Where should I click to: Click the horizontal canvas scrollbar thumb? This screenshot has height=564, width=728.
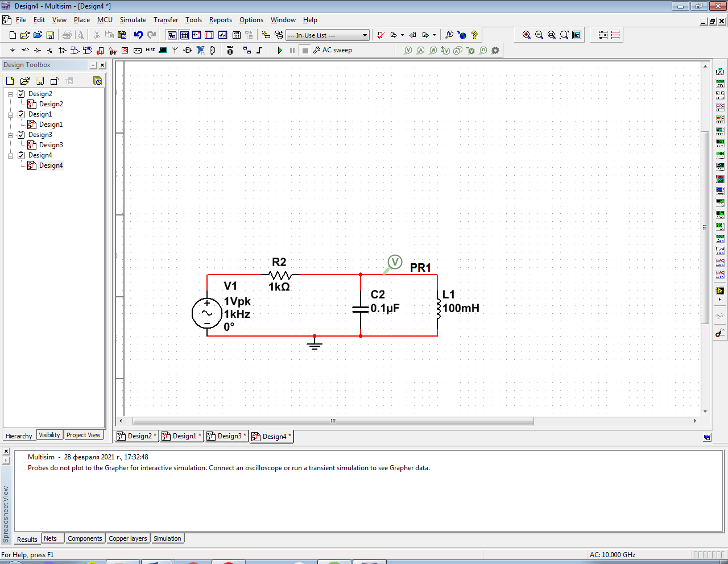[333, 421]
